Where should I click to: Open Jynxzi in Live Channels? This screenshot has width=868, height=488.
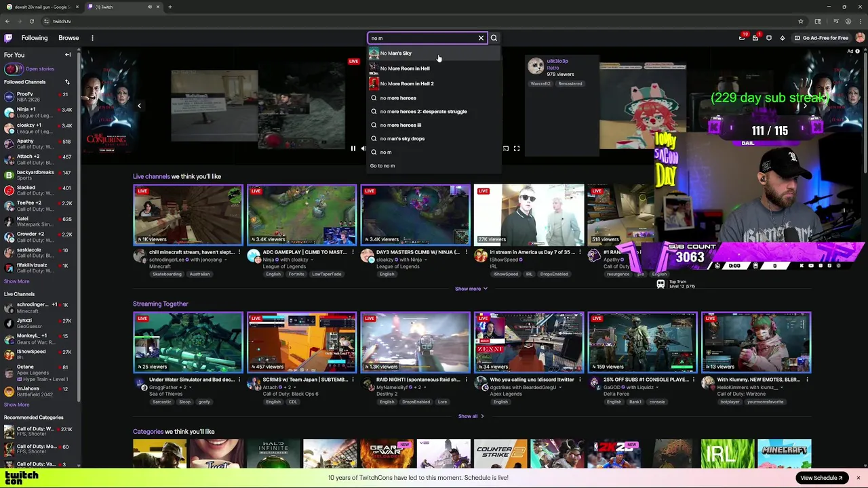pos(39,323)
